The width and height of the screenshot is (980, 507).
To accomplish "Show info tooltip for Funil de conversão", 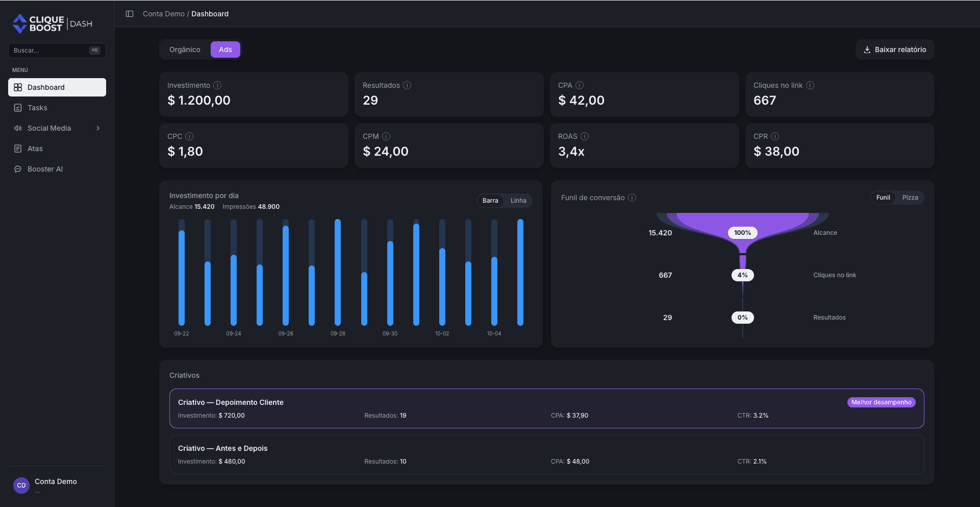I will pos(632,198).
